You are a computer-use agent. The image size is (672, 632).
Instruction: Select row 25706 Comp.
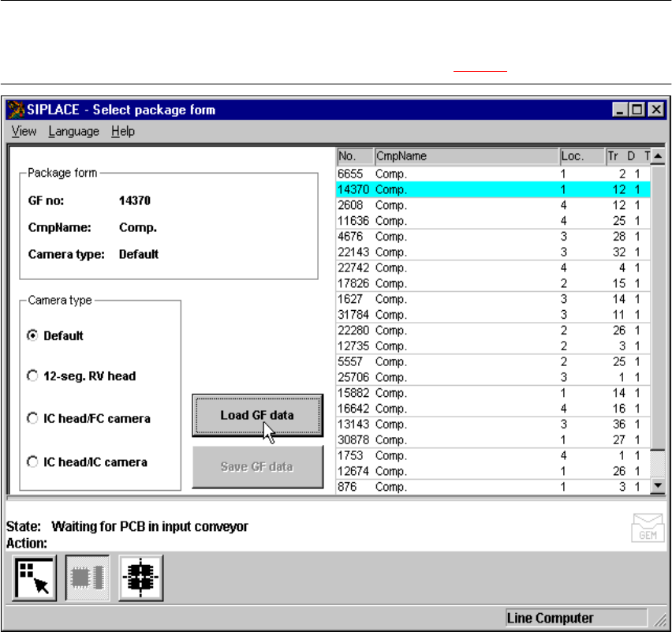point(493,377)
